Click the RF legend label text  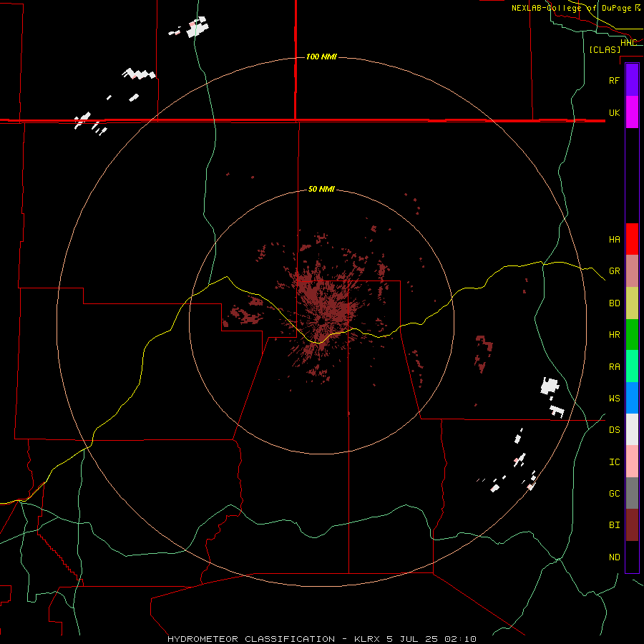click(615, 80)
